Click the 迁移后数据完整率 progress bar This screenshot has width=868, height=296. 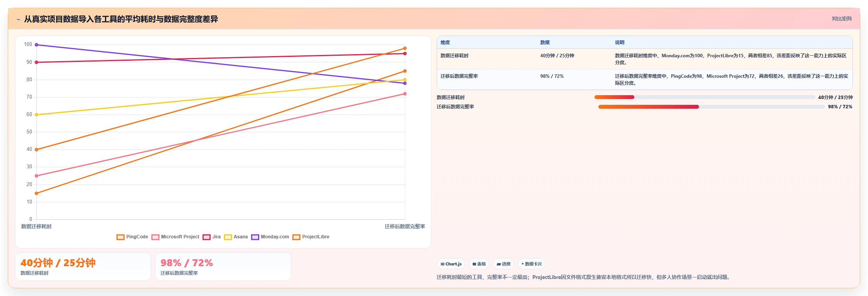tap(711, 107)
